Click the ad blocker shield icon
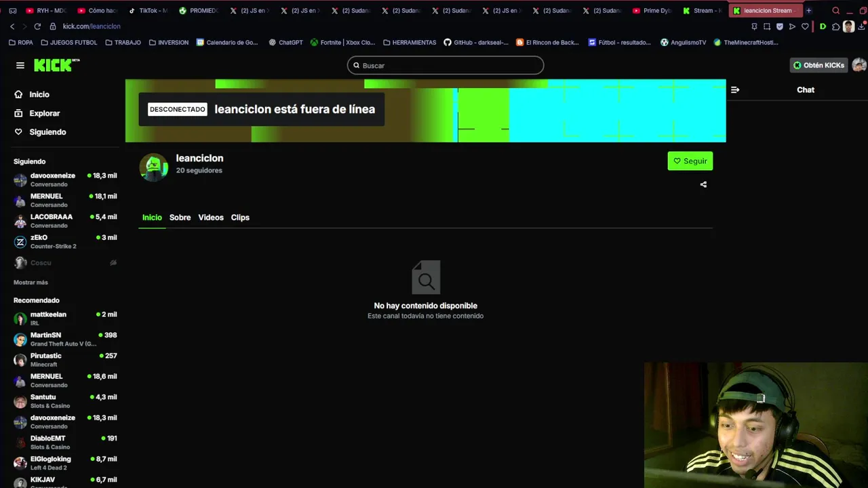Viewport: 868px width, 488px height. (780, 26)
